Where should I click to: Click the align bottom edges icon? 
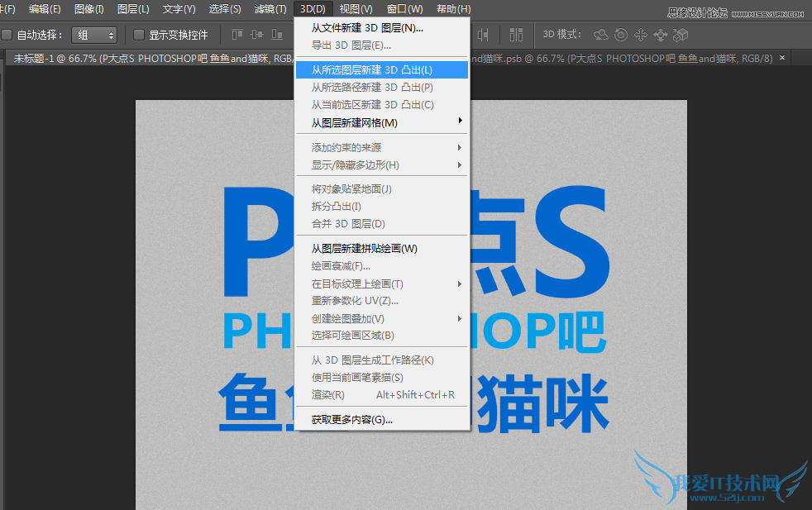[277, 35]
